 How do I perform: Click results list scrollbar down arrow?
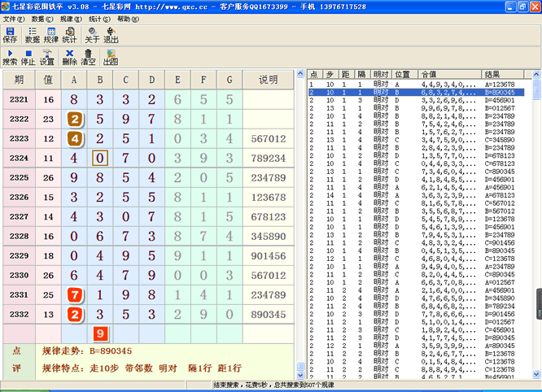536,373
